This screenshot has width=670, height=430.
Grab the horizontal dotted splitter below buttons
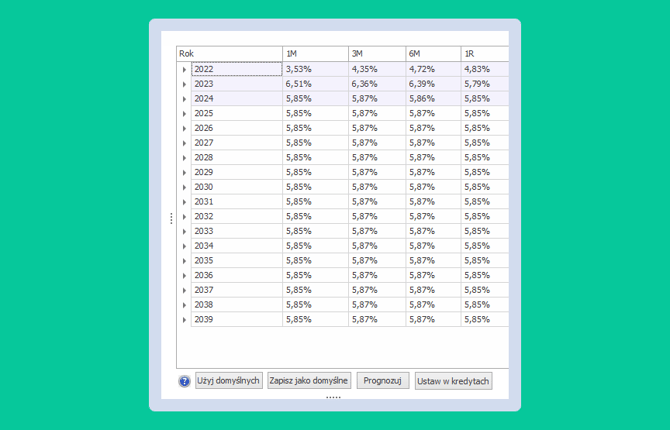tap(333, 398)
